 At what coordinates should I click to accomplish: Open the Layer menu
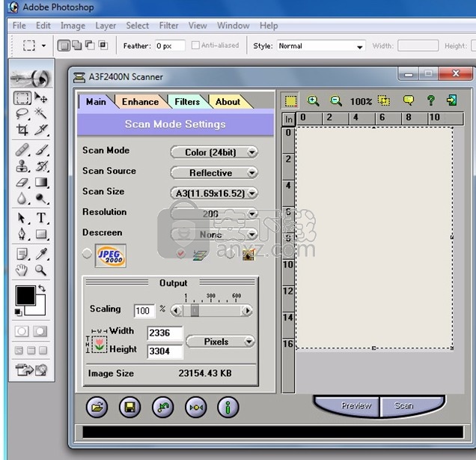[x=106, y=25]
